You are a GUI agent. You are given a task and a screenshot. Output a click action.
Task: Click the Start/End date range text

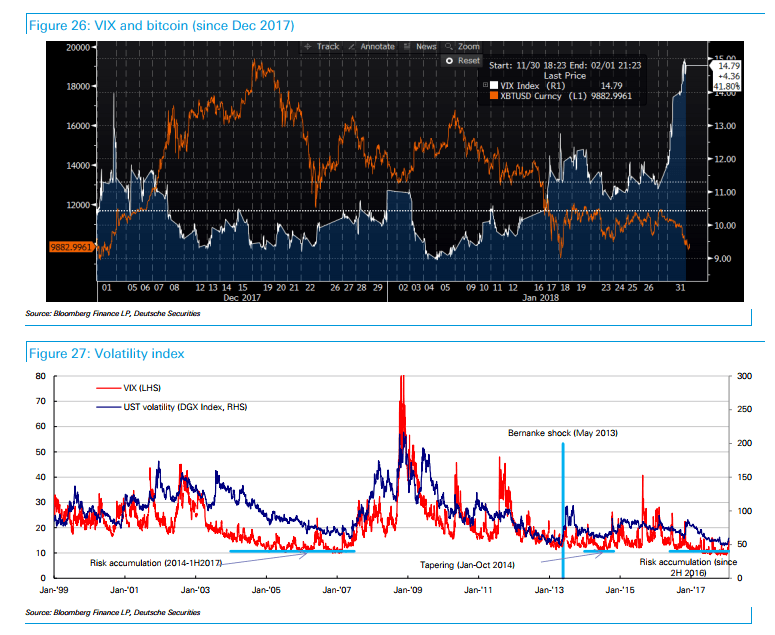(567, 65)
